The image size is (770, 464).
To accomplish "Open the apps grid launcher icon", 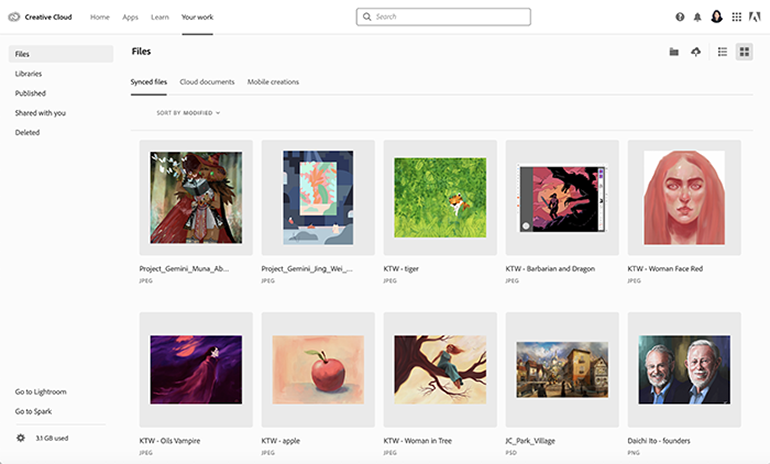I will pyautogui.click(x=737, y=17).
